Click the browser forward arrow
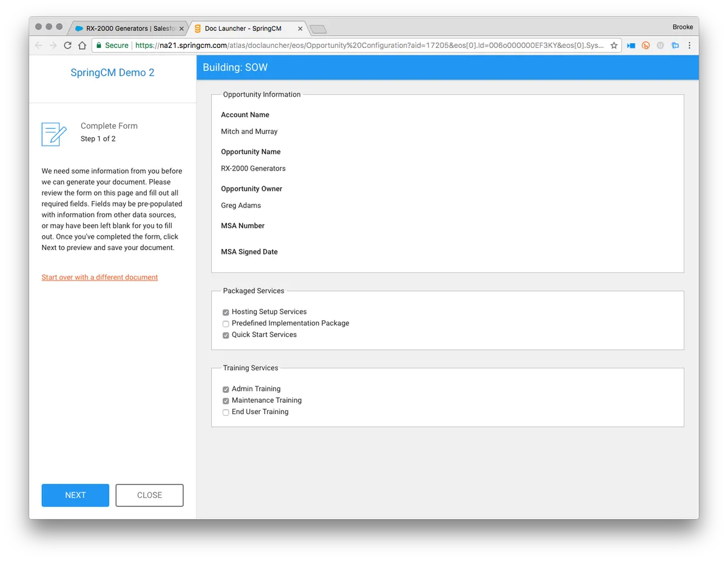This screenshot has width=728, height=561. pyautogui.click(x=53, y=46)
